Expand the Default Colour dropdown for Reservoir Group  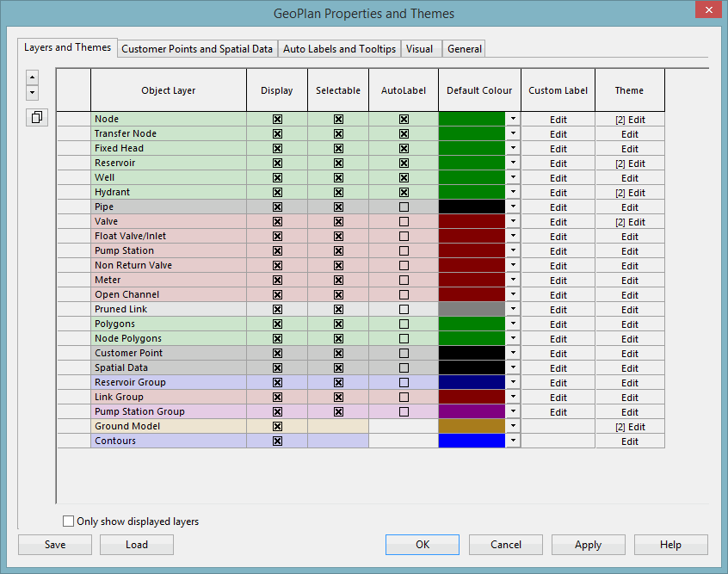pyautogui.click(x=511, y=382)
